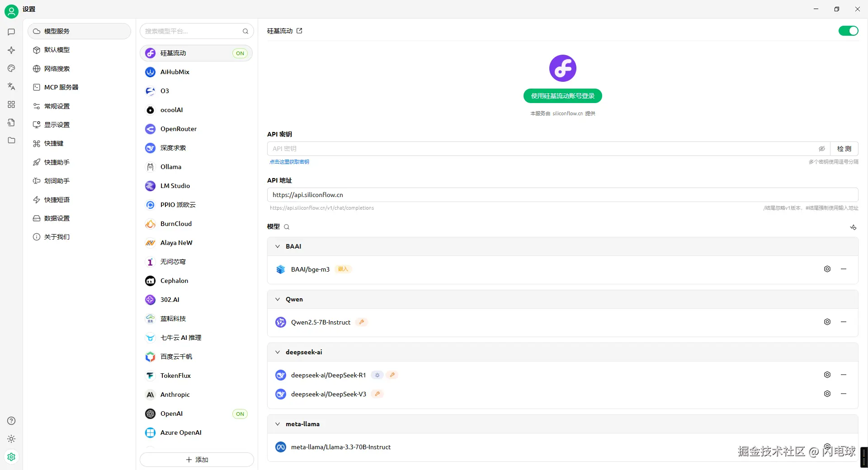Select the Ollama provider

pos(196,167)
